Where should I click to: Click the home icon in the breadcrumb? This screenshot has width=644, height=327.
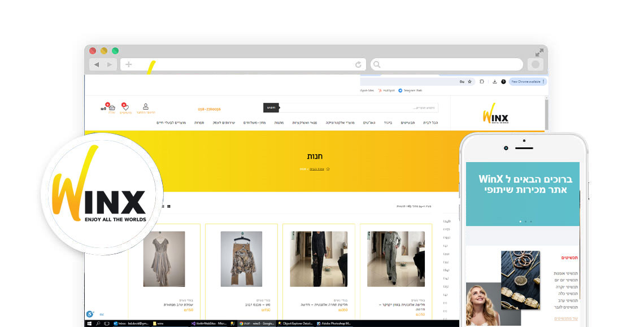point(328,169)
